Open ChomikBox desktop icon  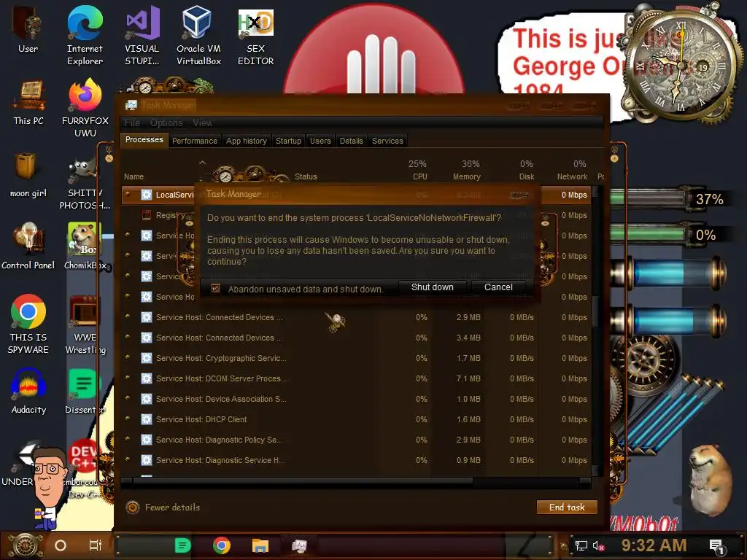(85, 246)
